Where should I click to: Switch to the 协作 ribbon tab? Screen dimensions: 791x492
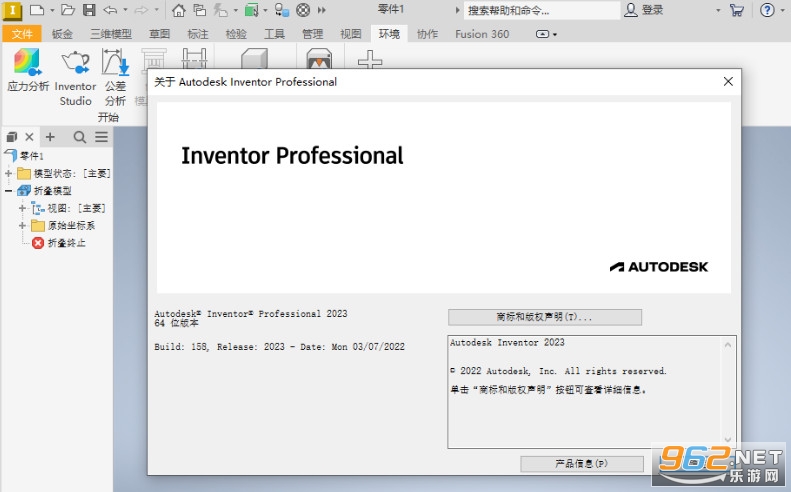pos(427,34)
